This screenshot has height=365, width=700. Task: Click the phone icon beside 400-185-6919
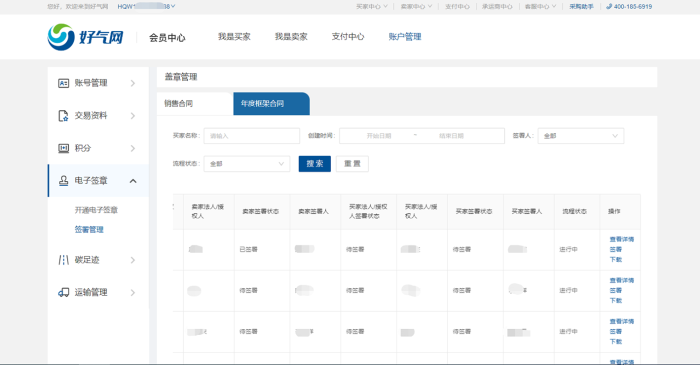coord(609,7)
